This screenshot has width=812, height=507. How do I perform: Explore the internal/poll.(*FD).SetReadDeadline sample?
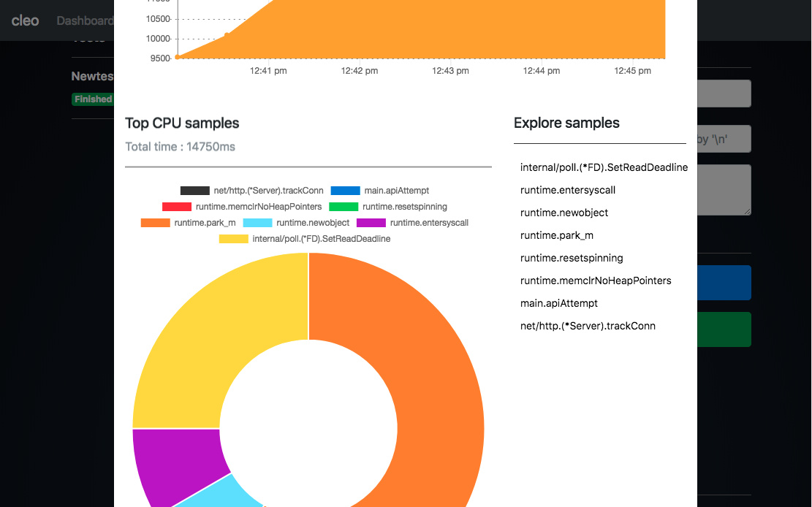click(x=604, y=167)
